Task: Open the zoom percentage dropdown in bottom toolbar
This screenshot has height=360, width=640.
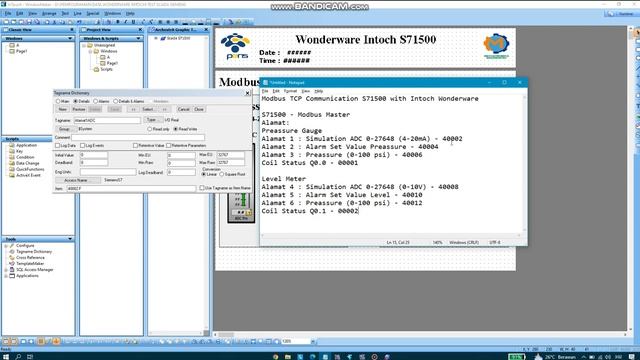Action: coord(313,341)
